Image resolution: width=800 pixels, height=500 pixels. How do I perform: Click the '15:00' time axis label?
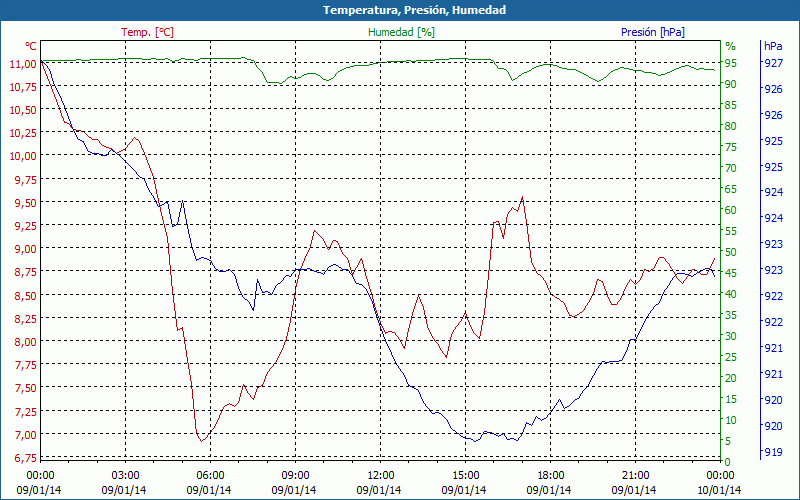(465, 476)
